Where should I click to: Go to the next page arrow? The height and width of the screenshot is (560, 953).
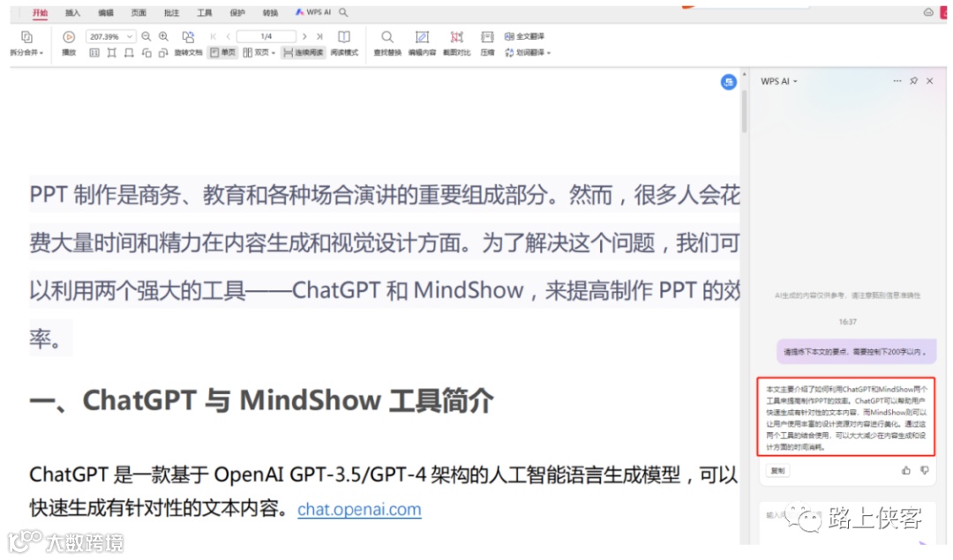[x=304, y=36]
